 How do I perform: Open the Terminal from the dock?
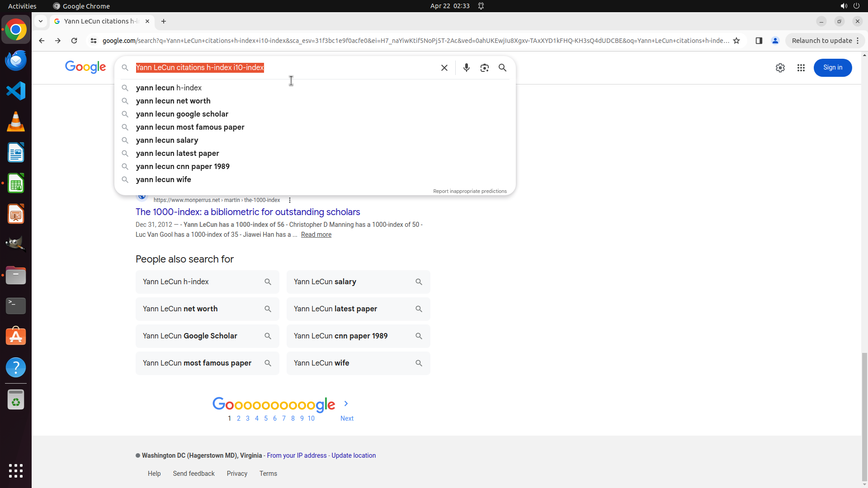(16, 306)
